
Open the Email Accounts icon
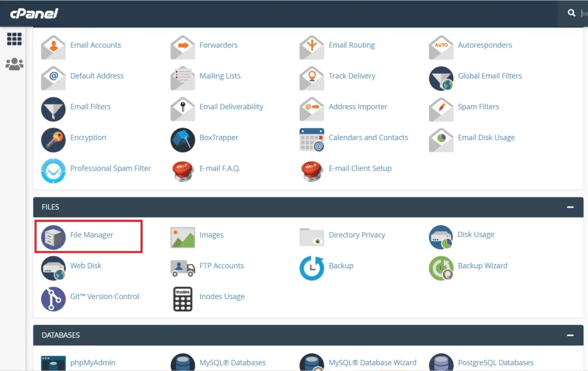[x=53, y=47]
